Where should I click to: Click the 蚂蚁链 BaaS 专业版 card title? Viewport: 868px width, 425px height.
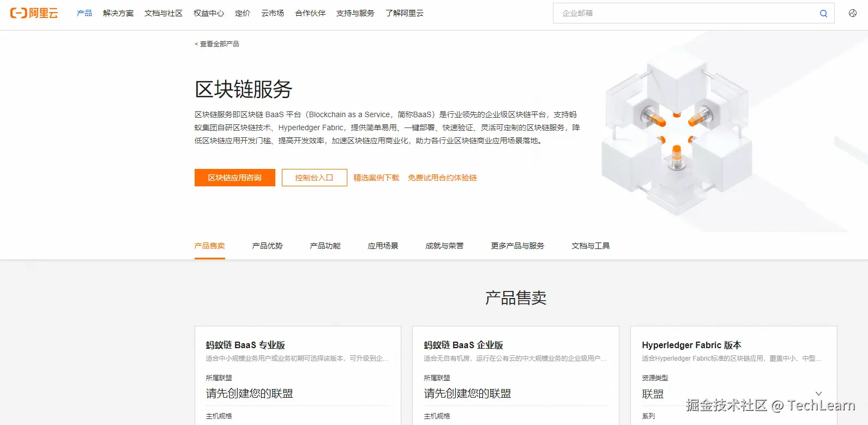pos(245,345)
